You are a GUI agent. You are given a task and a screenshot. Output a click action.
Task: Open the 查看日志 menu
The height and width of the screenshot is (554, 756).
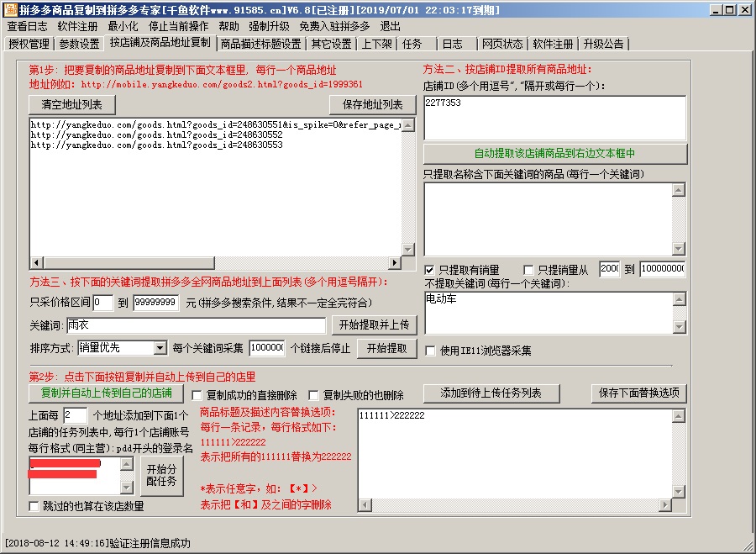coord(27,26)
